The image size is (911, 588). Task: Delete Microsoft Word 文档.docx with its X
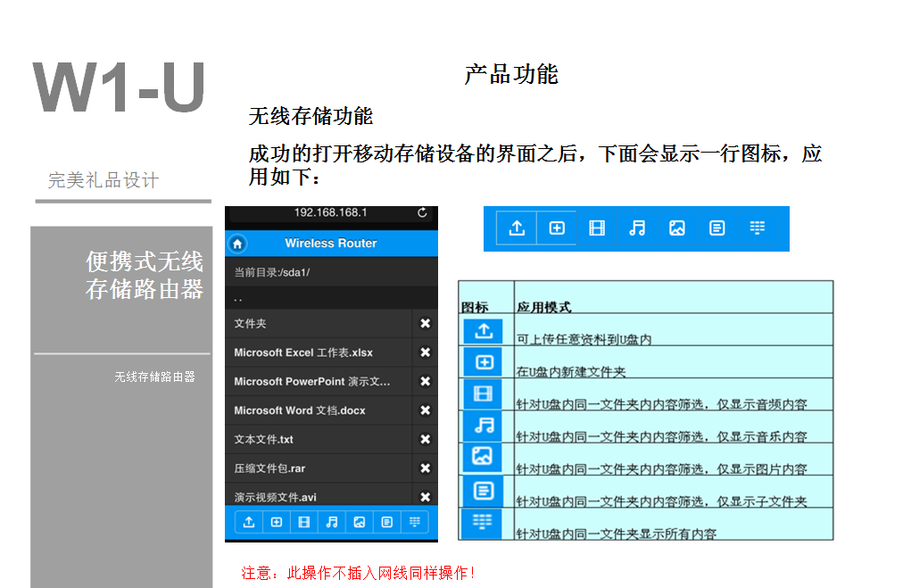[426, 410]
